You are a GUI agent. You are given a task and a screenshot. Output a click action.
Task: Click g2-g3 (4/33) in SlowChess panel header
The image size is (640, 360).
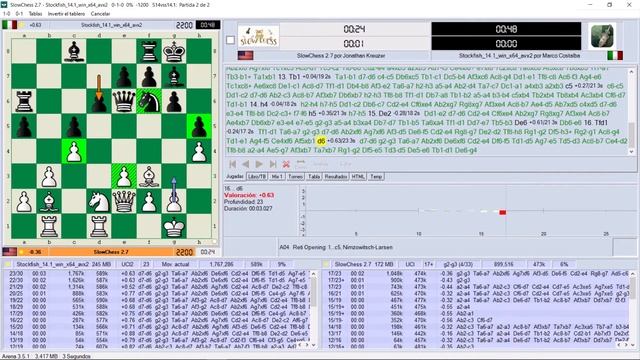click(458, 264)
